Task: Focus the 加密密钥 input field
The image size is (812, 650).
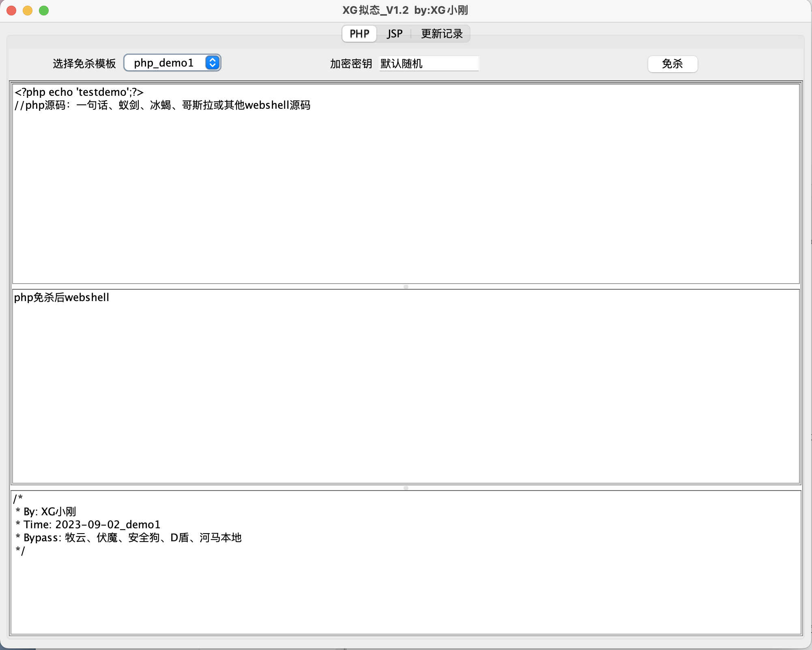Action: click(x=429, y=64)
